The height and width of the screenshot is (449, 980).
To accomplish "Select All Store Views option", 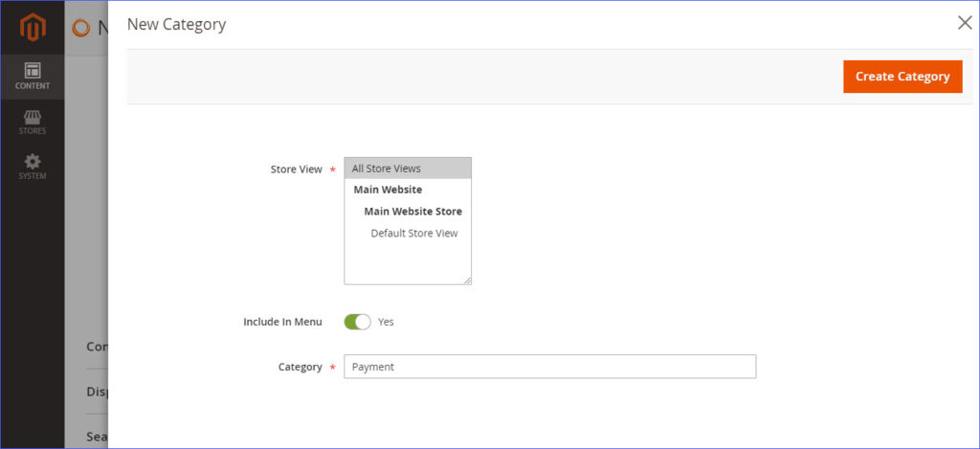I will pos(408,168).
